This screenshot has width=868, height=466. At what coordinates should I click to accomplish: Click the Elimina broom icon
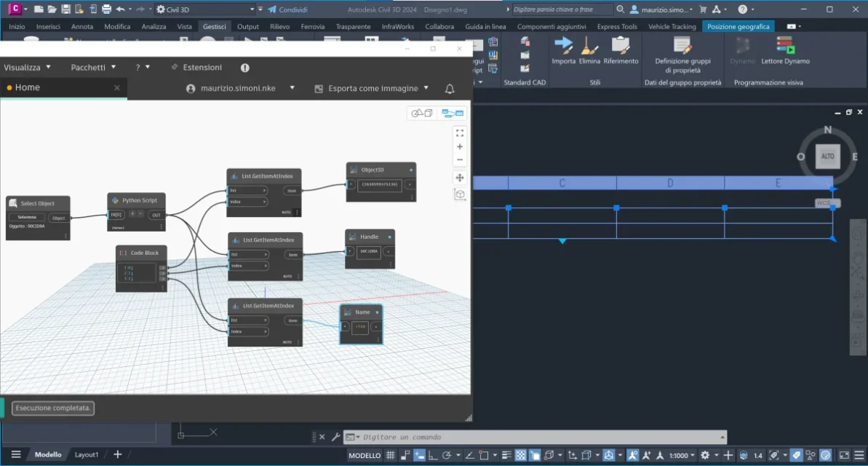(589, 46)
